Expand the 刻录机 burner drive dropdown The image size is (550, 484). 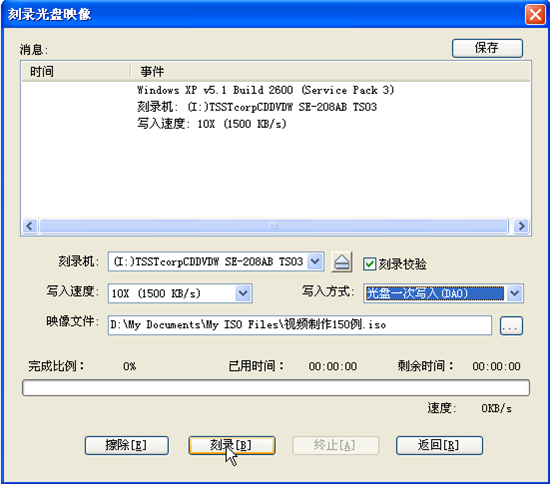(315, 261)
